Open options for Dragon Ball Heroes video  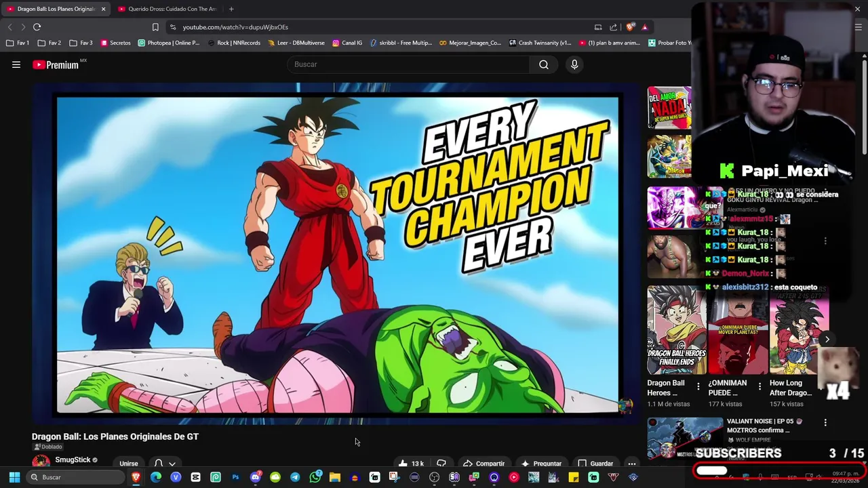[698, 386]
